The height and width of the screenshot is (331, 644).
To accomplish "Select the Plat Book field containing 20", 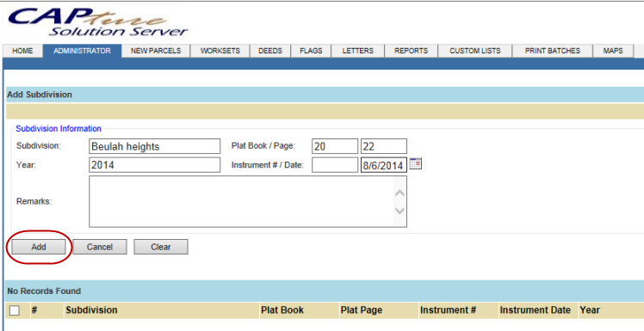I will [x=335, y=146].
